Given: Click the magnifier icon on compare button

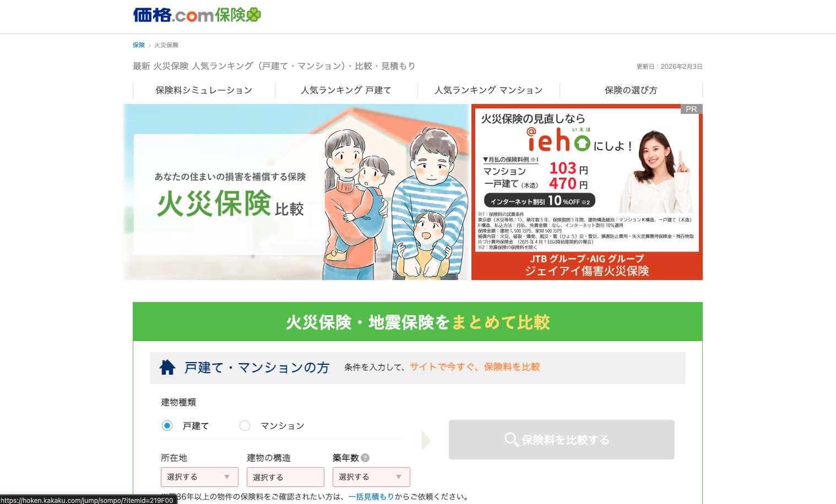Looking at the screenshot, I should click(x=512, y=440).
